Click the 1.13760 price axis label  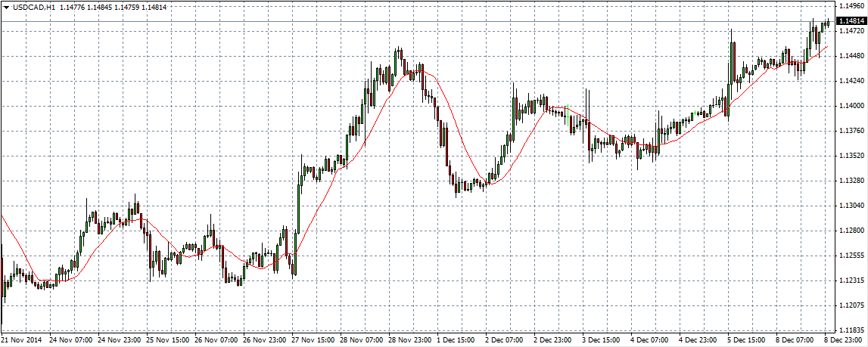tap(851, 131)
